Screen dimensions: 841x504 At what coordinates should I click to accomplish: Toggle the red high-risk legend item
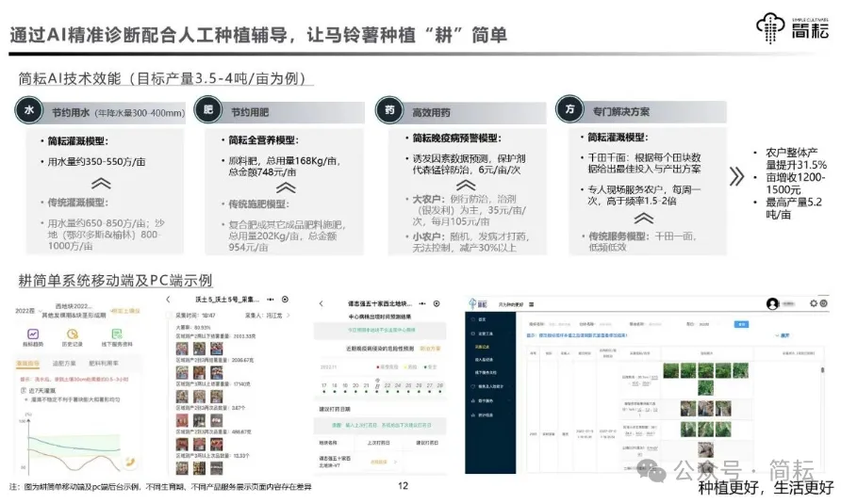click(387, 366)
